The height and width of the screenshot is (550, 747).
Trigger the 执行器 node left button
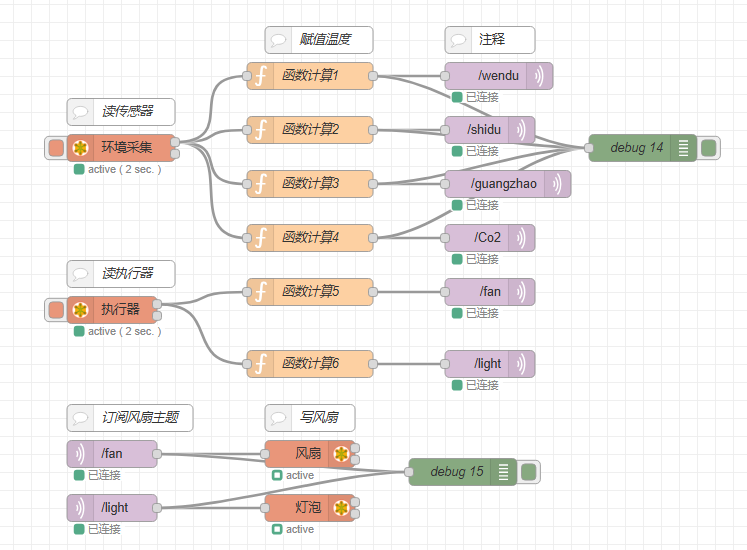(x=56, y=310)
